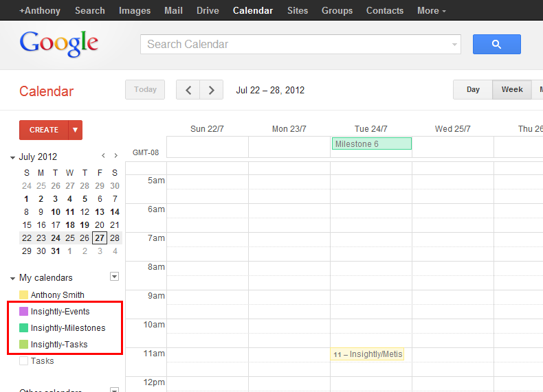Click the red CREATE button
This screenshot has height=392, width=543.
coord(44,130)
